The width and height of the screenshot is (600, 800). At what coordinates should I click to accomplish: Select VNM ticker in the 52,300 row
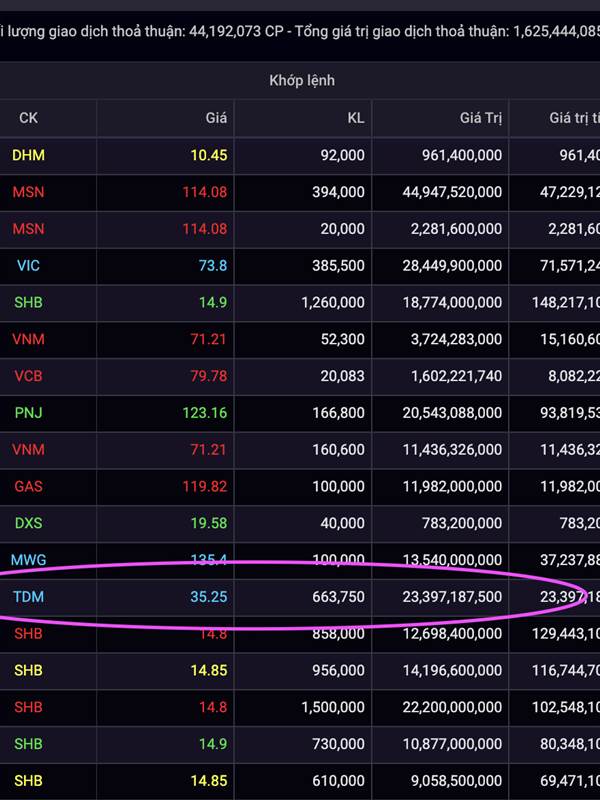point(29,339)
